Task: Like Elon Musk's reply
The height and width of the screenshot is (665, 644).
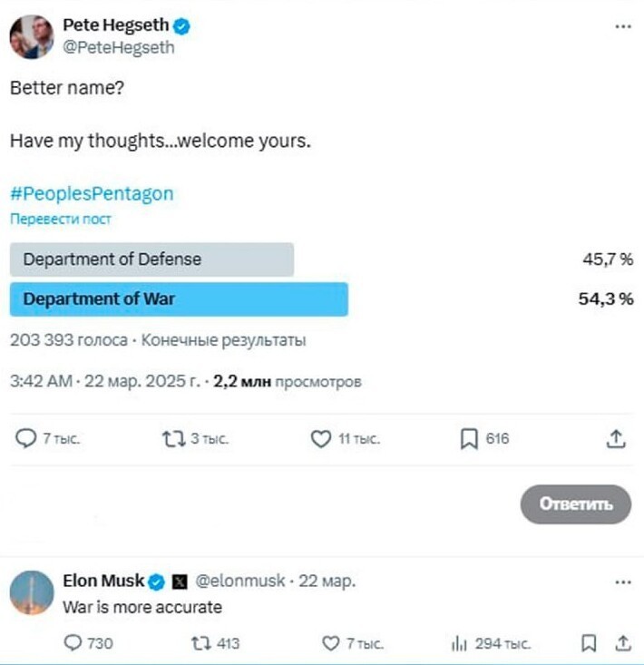Action: pyautogui.click(x=331, y=643)
